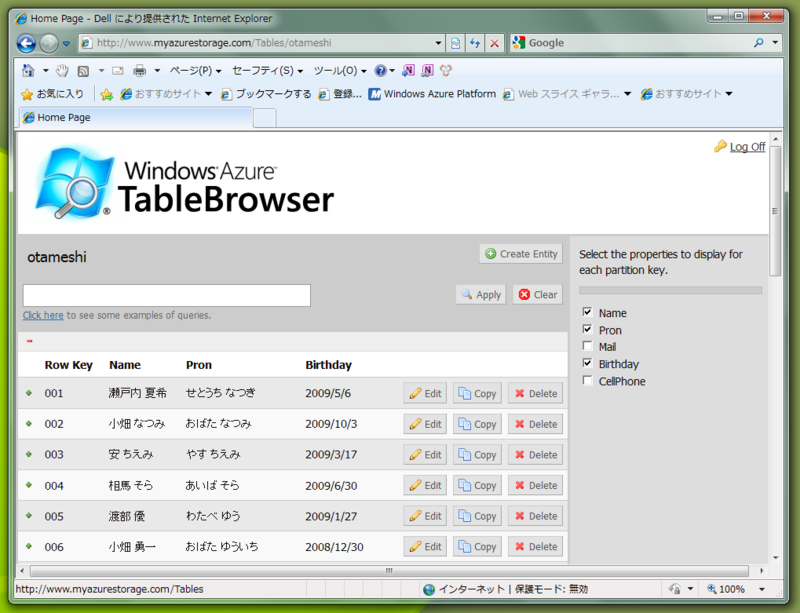This screenshot has height=613, width=800.
Task: Toggle the Name property checkbox
Action: point(588,312)
